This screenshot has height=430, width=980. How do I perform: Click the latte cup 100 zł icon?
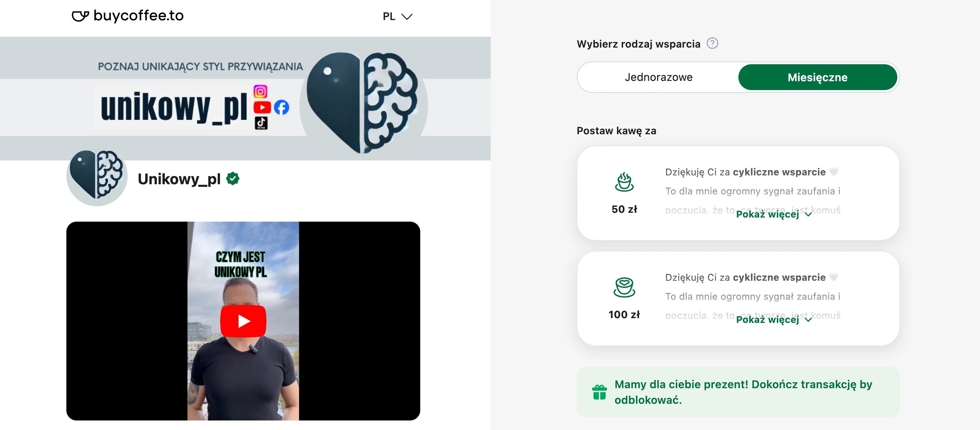tap(624, 287)
